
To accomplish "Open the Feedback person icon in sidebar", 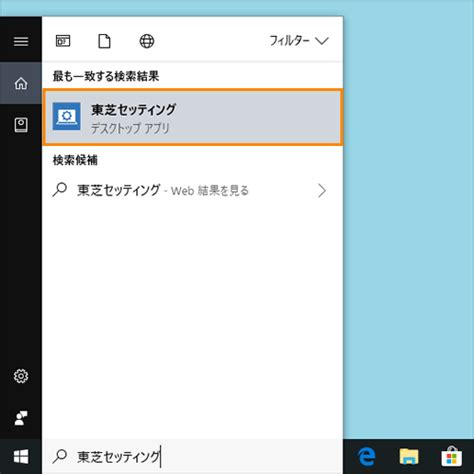I will click(x=21, y=418).
